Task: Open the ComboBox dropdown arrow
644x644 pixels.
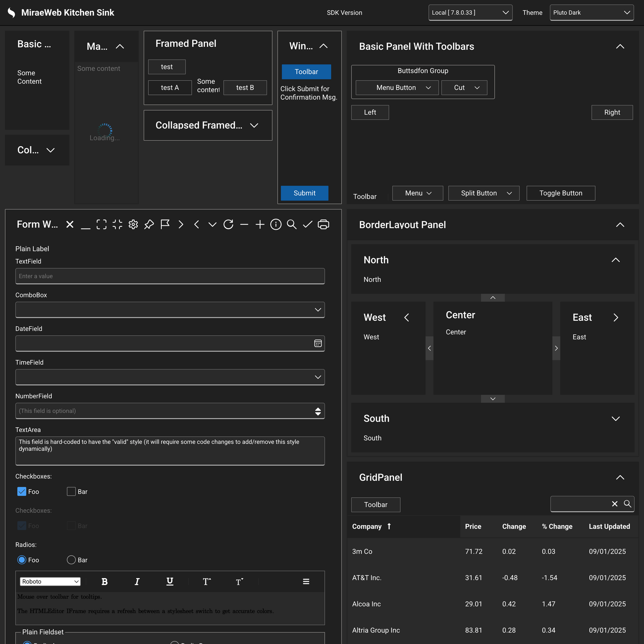Action: (318, 310)
